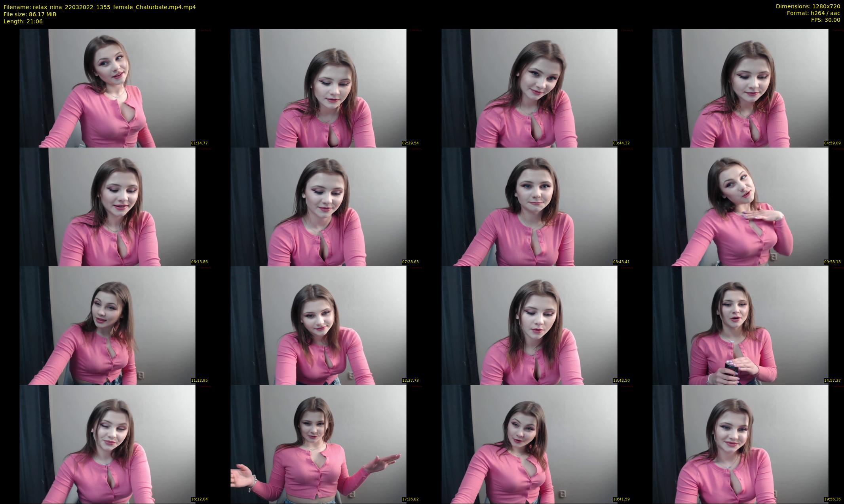Click the outstretched-arms frame at 17:26.82
The image size is (844, 504).
coord(318,444)
